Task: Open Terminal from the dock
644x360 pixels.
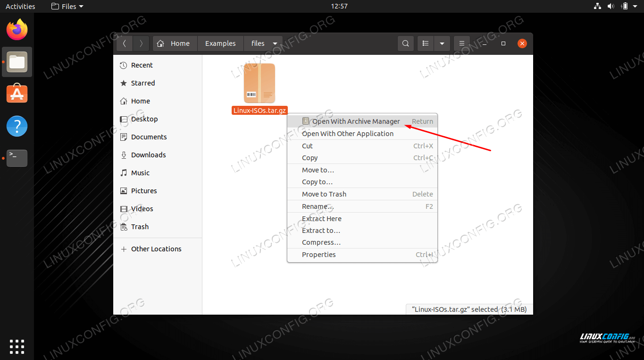Action: (x=17, y=158)
